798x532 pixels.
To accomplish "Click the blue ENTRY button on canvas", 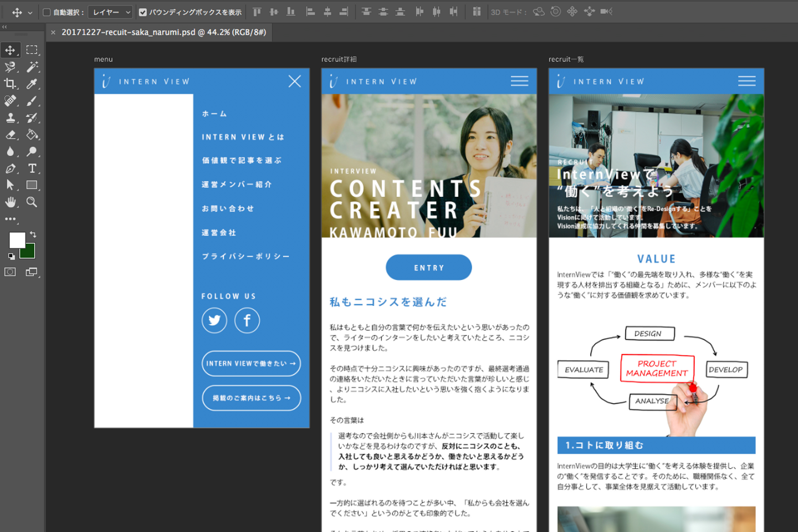I will click(428, 268).
